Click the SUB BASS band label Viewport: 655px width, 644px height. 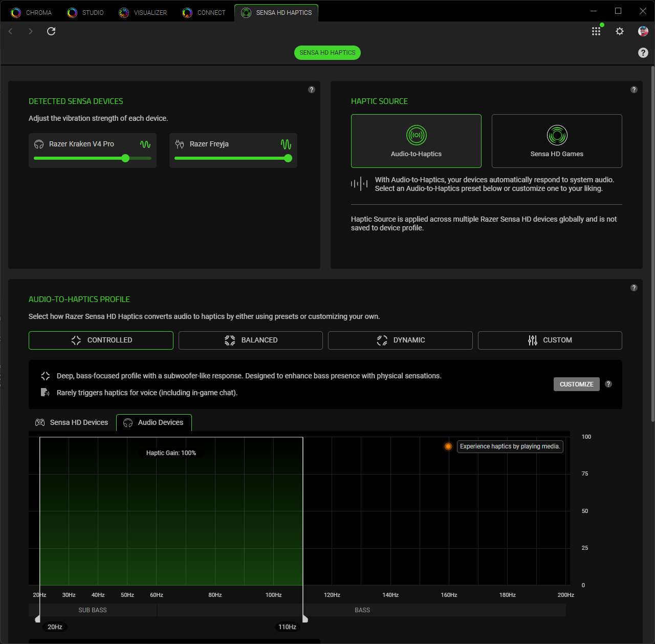pos(93,610)
